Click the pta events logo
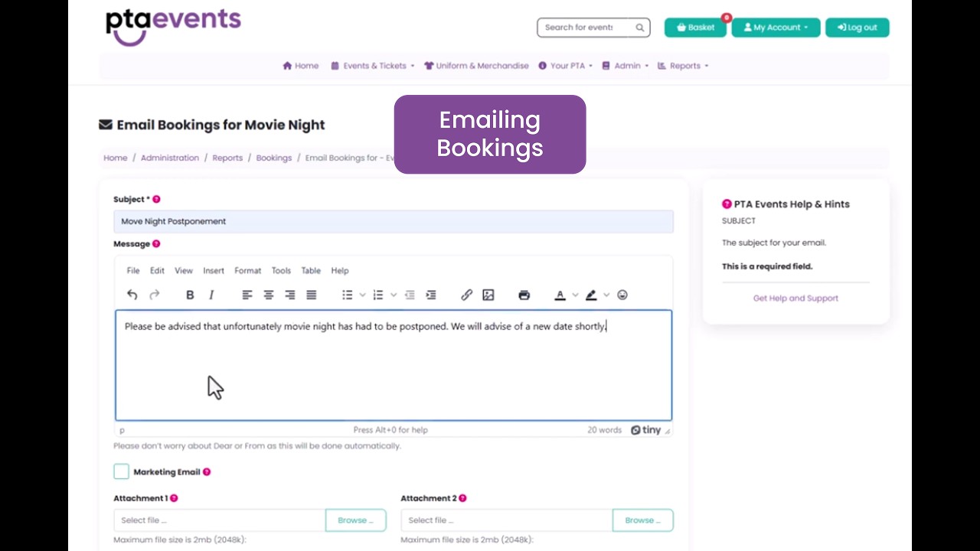 pos(173,26)
